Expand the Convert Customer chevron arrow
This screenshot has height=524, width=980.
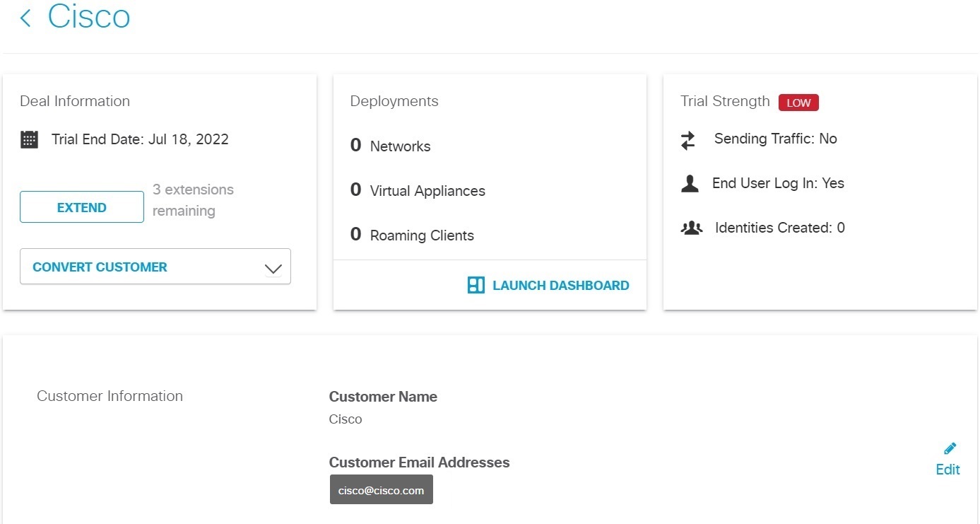tap(273, 269)
